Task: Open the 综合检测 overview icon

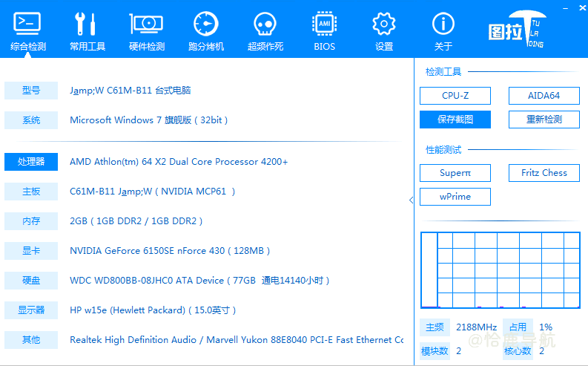Action: [x=28, y=24]
